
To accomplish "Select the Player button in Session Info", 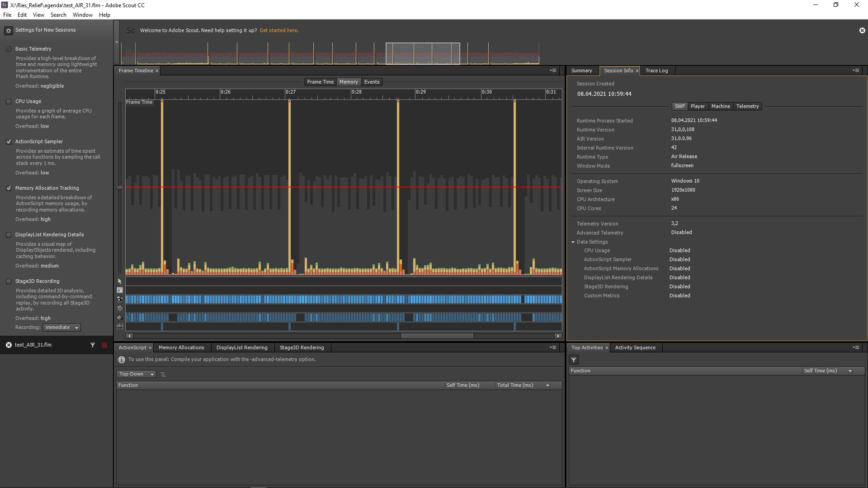I will pos(698,106).
